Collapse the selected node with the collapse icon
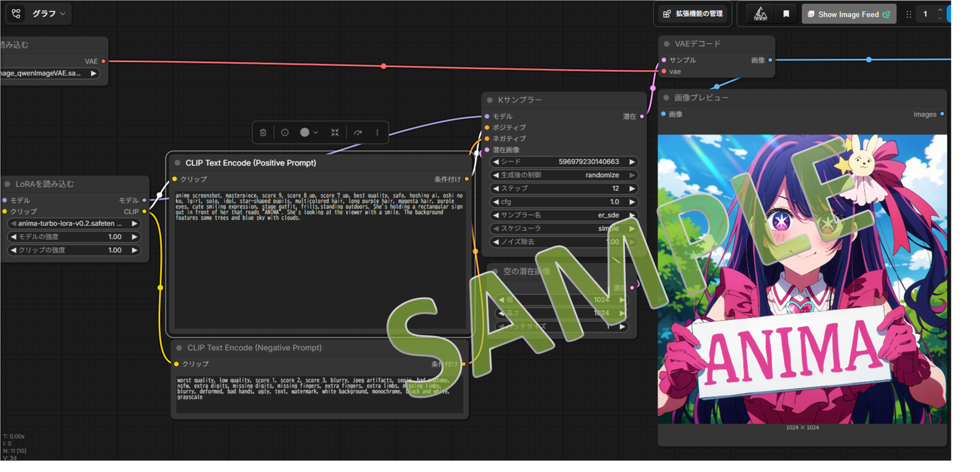Screen dimensions: 980x472 335,132
